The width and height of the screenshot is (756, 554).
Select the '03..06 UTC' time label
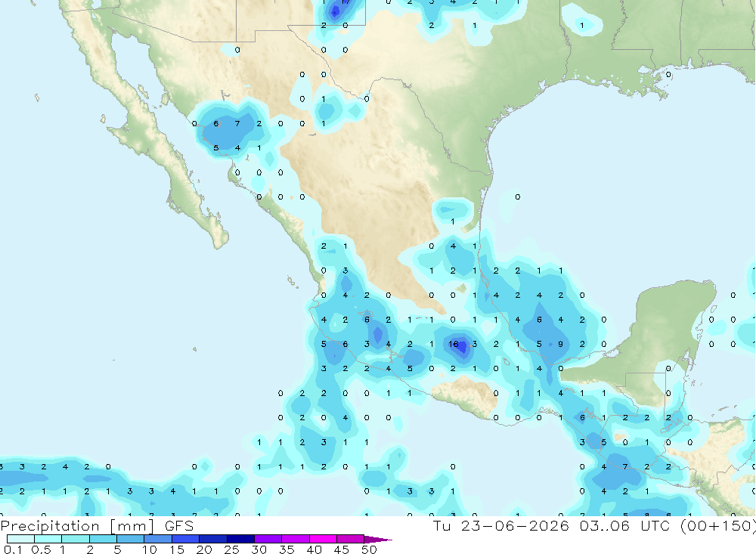[x=627, y=525]
